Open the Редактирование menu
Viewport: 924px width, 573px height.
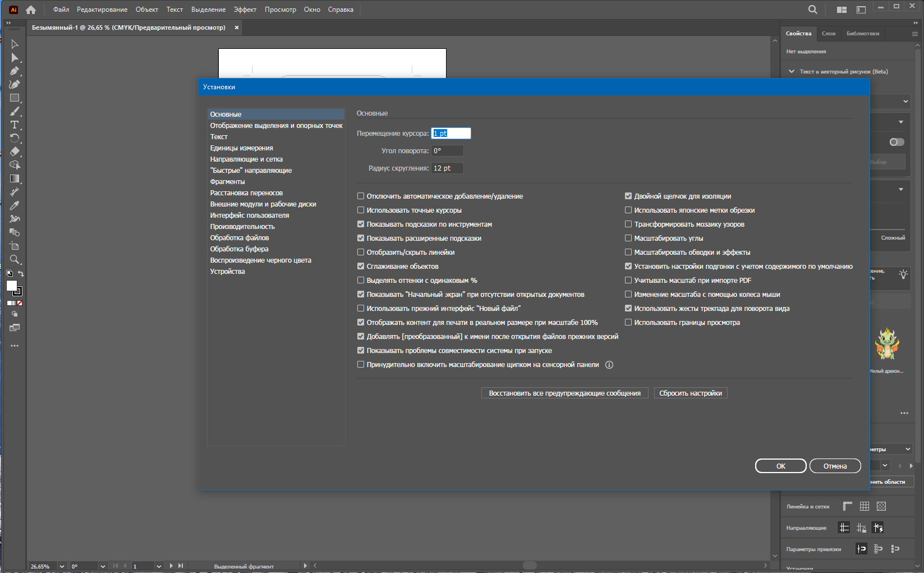pyautogui.click(x=102, y=10)
